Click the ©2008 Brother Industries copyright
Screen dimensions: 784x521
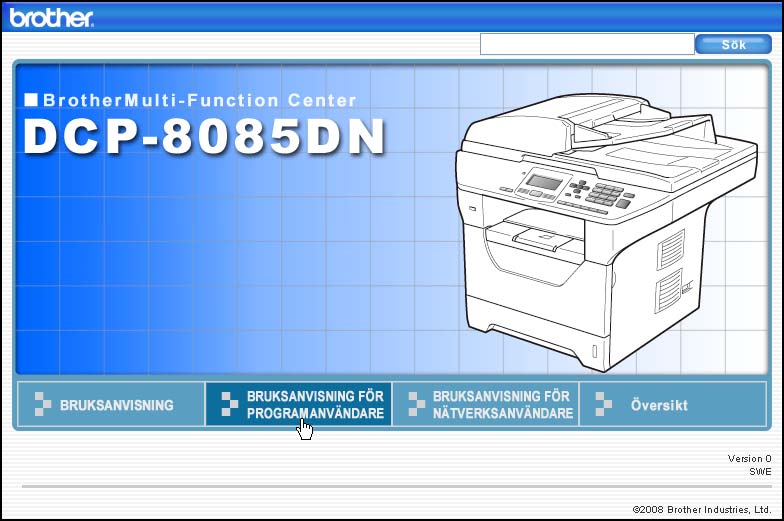click(702, 510)
